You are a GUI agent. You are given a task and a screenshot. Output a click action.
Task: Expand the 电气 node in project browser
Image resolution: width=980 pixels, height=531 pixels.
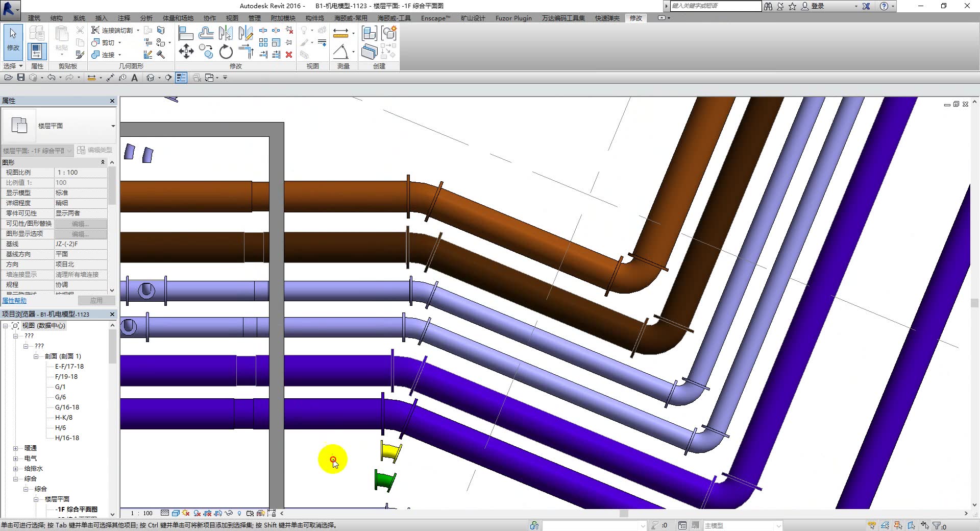click(x=16, y=458)
